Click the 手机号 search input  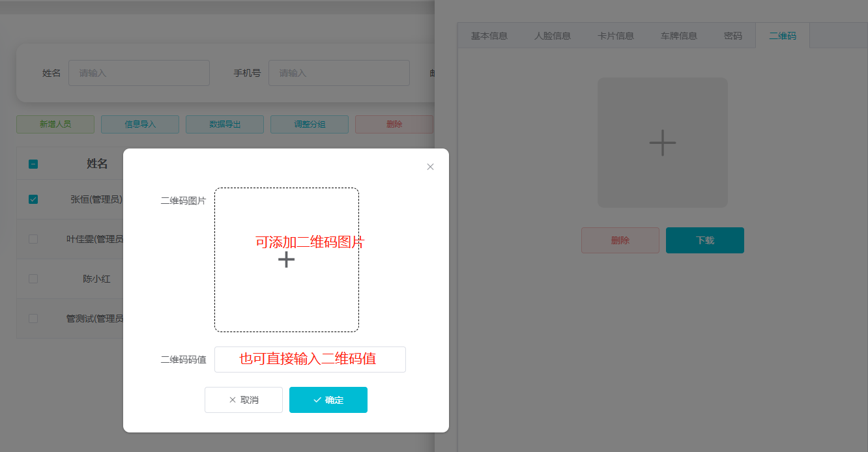pos(339,73)
